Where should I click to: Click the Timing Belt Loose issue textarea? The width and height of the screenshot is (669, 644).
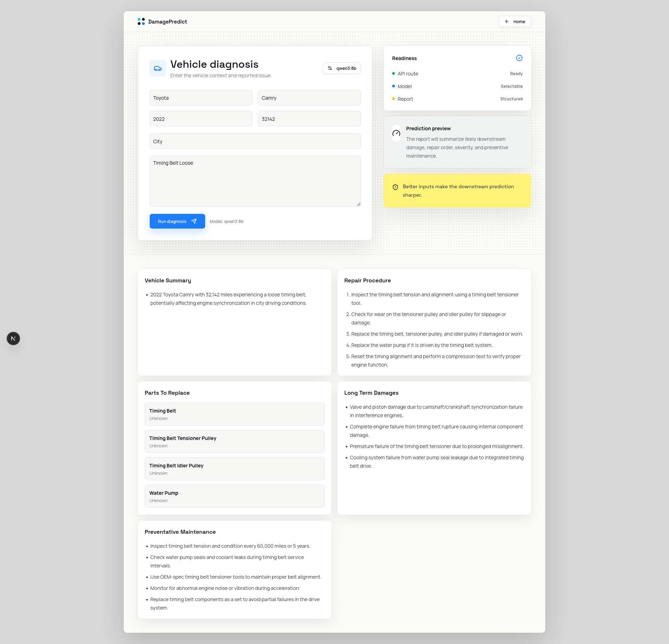tap(255, 181)
